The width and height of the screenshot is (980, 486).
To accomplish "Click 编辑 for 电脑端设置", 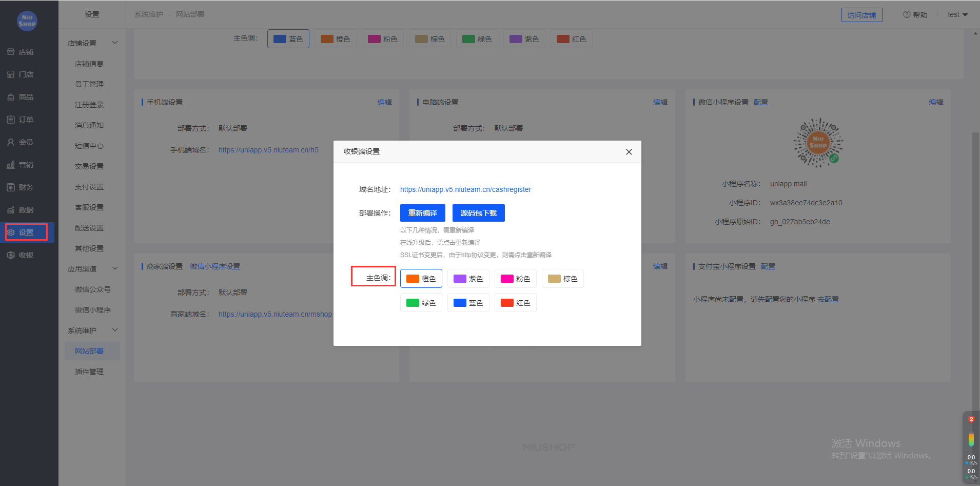I will [x=660, y=102].
